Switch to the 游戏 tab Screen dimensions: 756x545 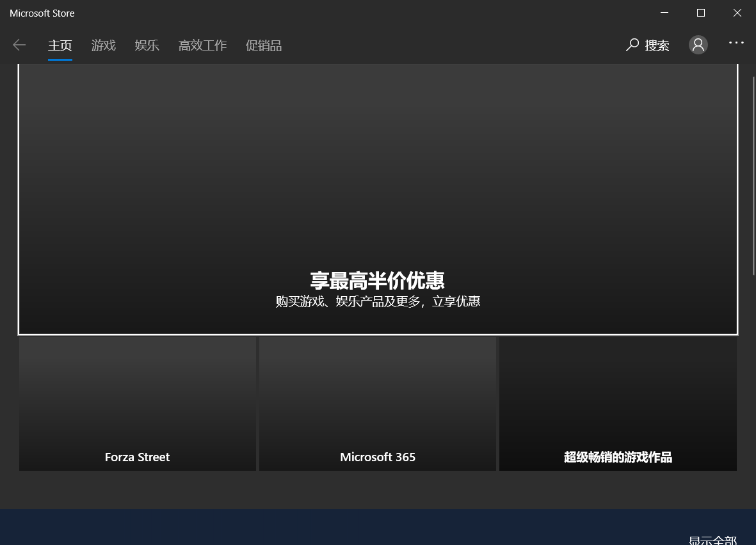(x=104, y=45)
